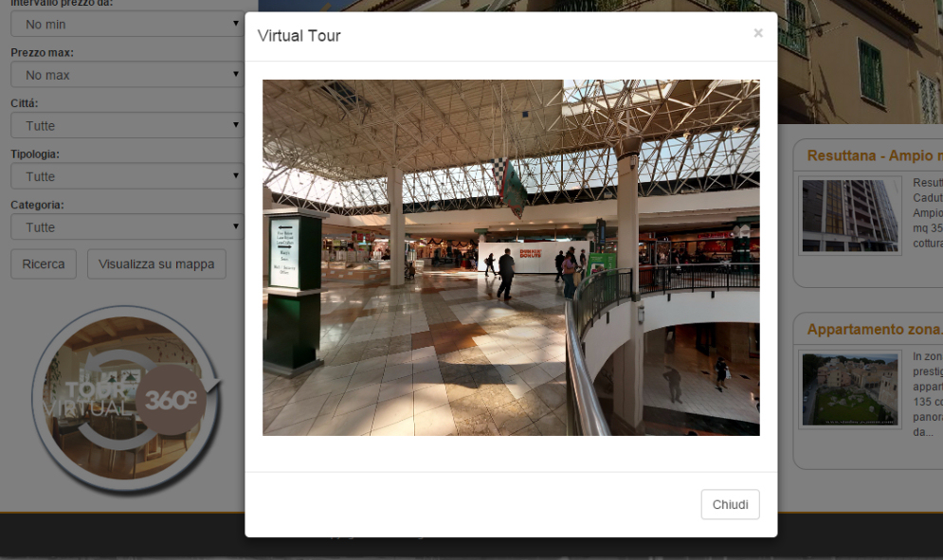Expand the No min price dropdown
Image resolution: width=943 pixels, height=560 pixels.
[127, 24]
